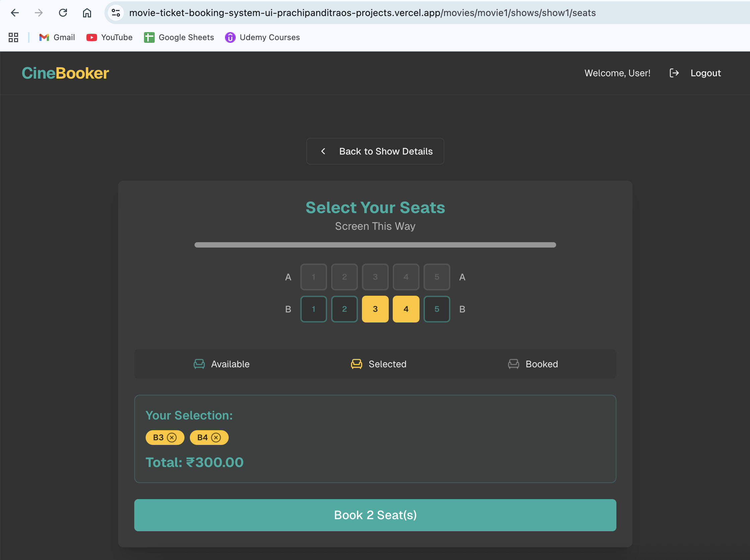Viewport: 750px width, 560px height.
Task: Open Gmail bookmark
Action: (x=57, y=37)
